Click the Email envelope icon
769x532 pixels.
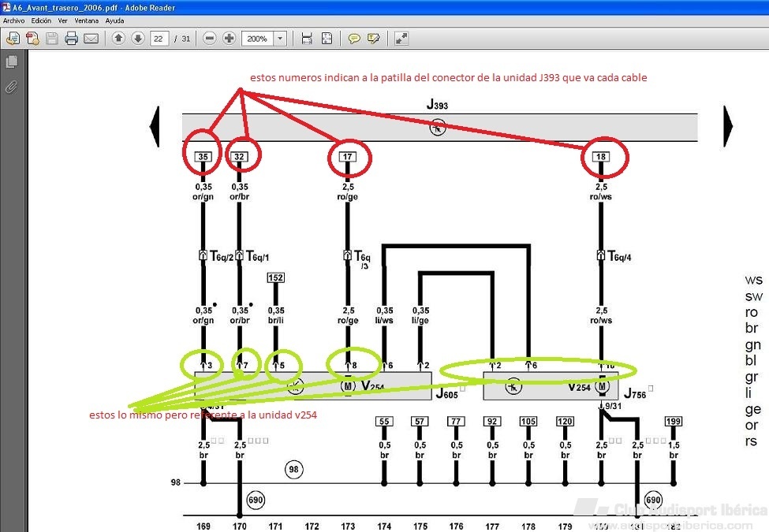[x=91, y=38]
